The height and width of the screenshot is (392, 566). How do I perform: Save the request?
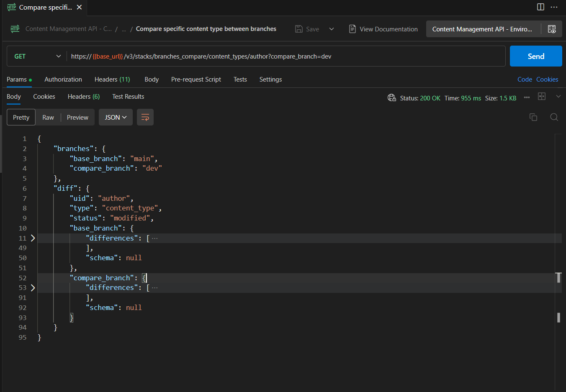click(x=307, y=29)
